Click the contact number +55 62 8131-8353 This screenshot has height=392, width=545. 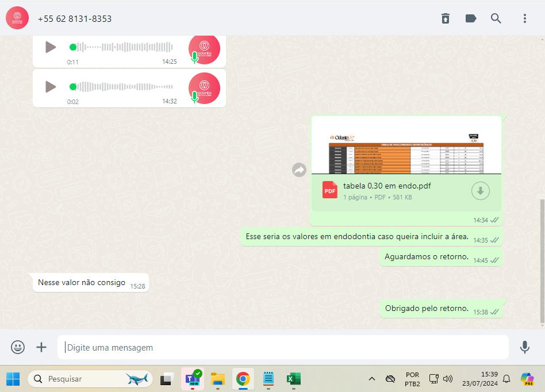click(x=75, y=19)
